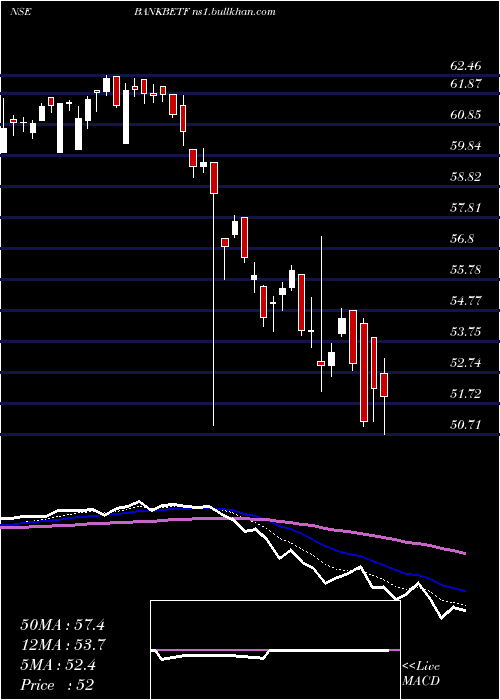The width and height of the screenshot is (500, 700).
Task: Click the 54.77 price level label
Action: coord(466,300)
